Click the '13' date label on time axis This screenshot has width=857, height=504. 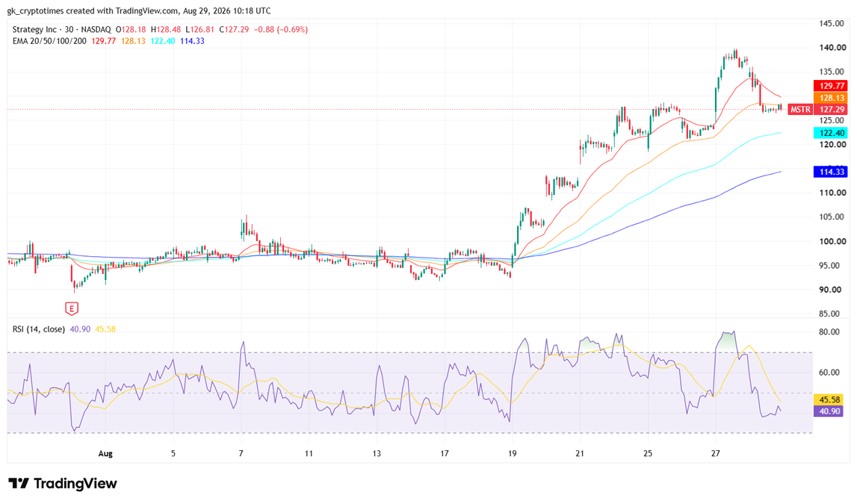(x=377, y=453)
